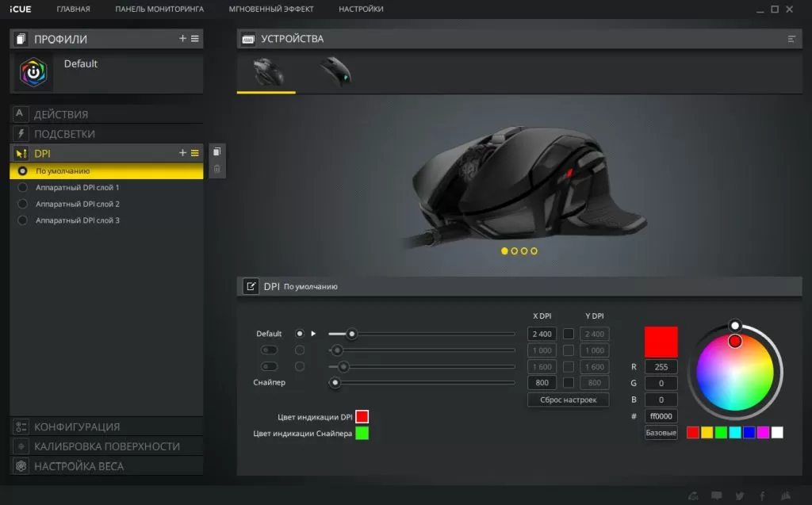Screen dimensions: 812x505
Task: Click the Базовые colors button
Action: coord(661,433)
